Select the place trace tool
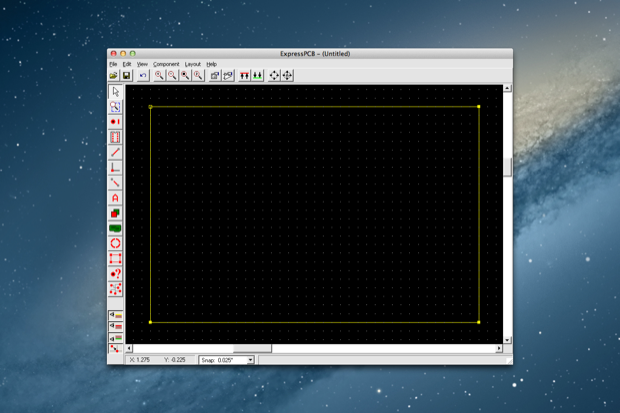 (x=115, y=152)
